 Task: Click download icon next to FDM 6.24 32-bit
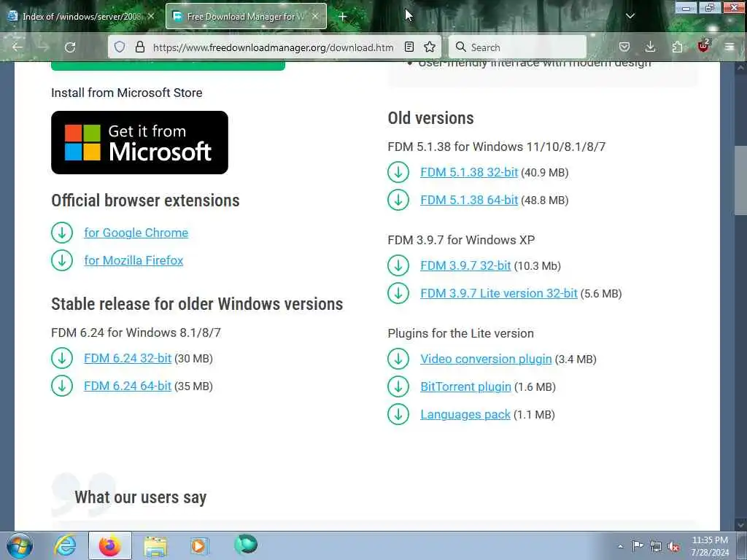point(62,358)
